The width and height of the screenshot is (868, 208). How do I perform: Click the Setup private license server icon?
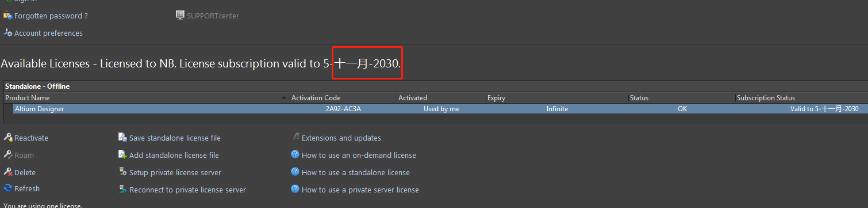[x=122, y=172]
